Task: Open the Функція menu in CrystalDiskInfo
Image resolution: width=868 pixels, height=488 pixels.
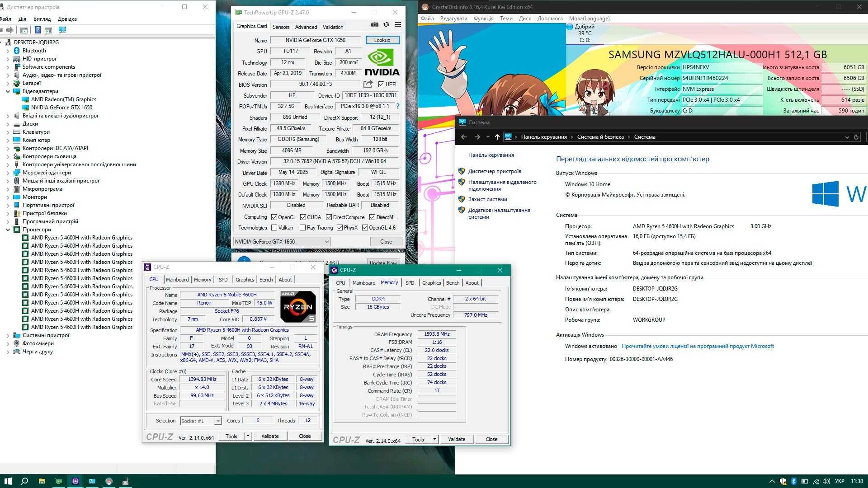Action: click(x=483, y=19)
